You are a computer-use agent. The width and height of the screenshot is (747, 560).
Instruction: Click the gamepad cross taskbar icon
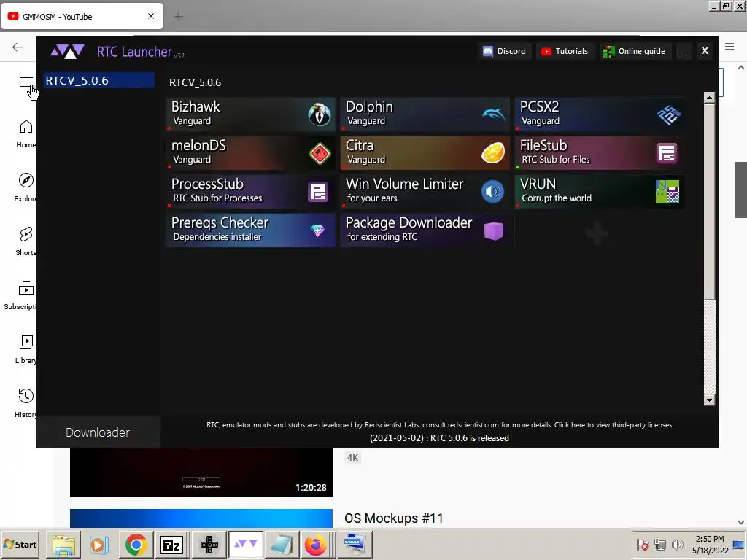point(209,545)
